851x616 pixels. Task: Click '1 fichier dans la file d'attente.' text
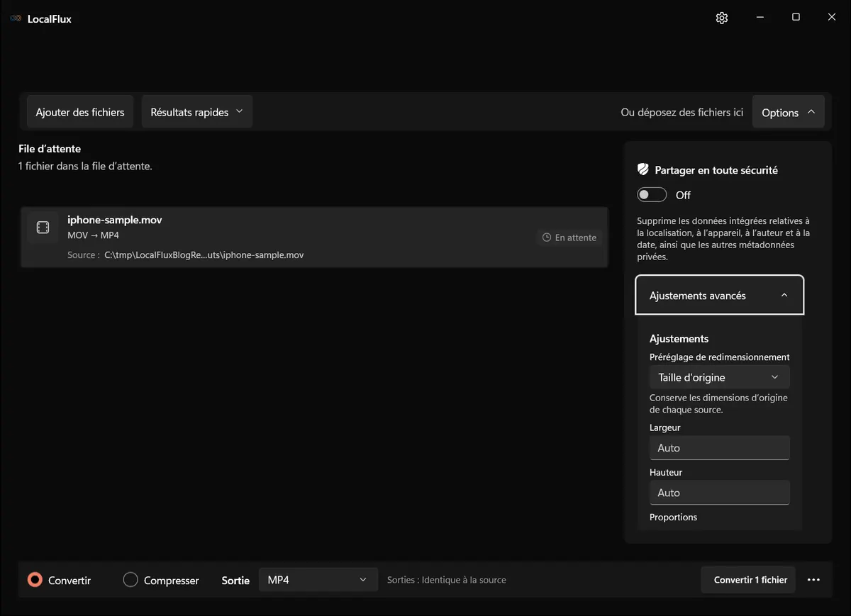85,166
